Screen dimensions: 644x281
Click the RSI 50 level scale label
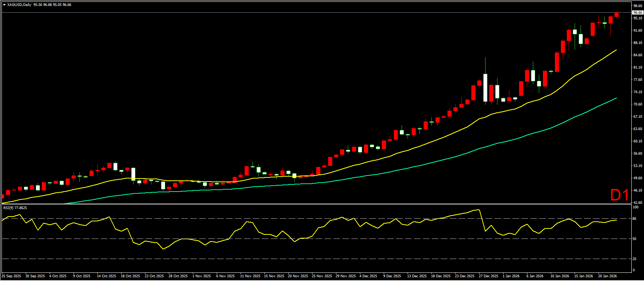635,239
